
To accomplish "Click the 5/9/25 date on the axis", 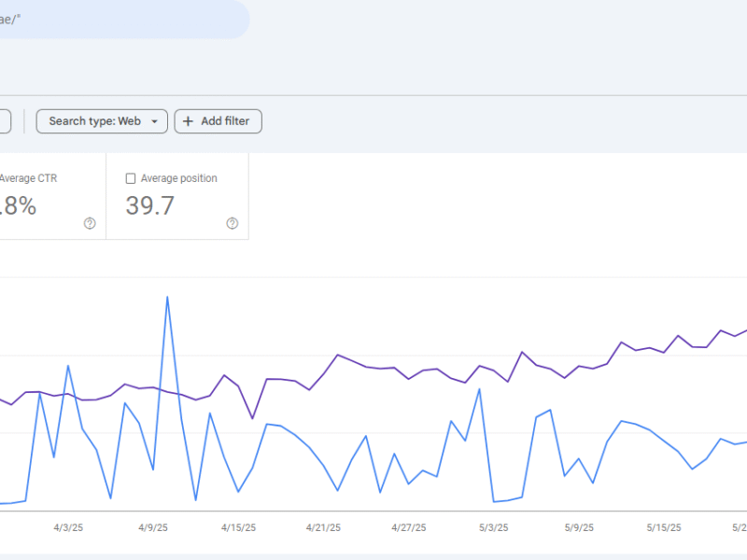I will [x=578, y=527].
